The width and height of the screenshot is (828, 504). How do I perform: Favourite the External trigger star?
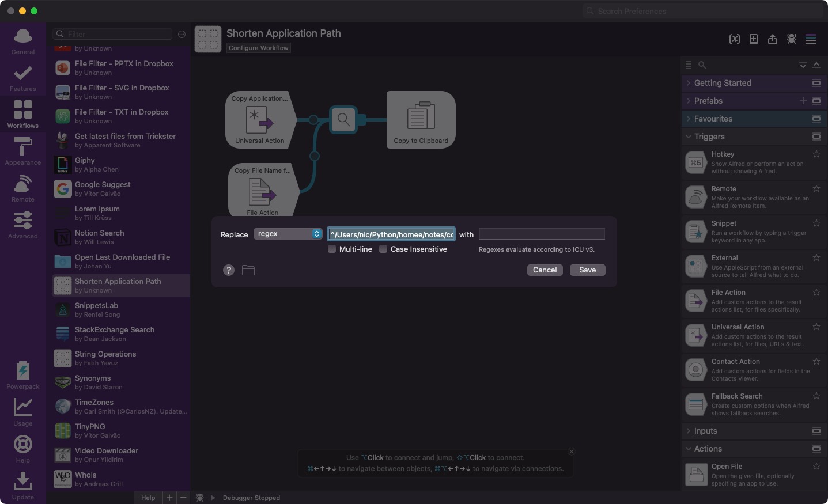coord(816,257)
